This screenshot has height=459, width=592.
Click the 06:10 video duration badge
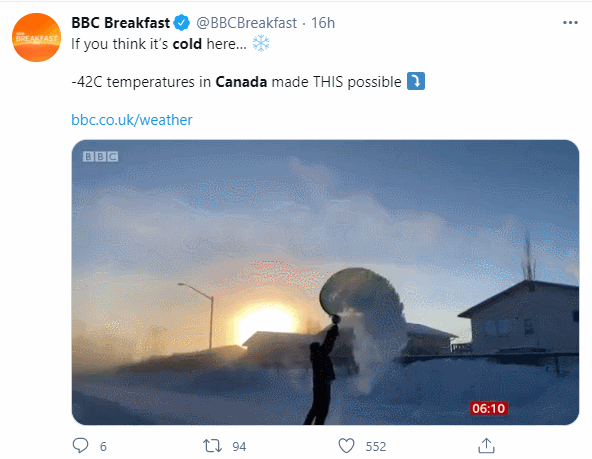click(x=489, y=408)
